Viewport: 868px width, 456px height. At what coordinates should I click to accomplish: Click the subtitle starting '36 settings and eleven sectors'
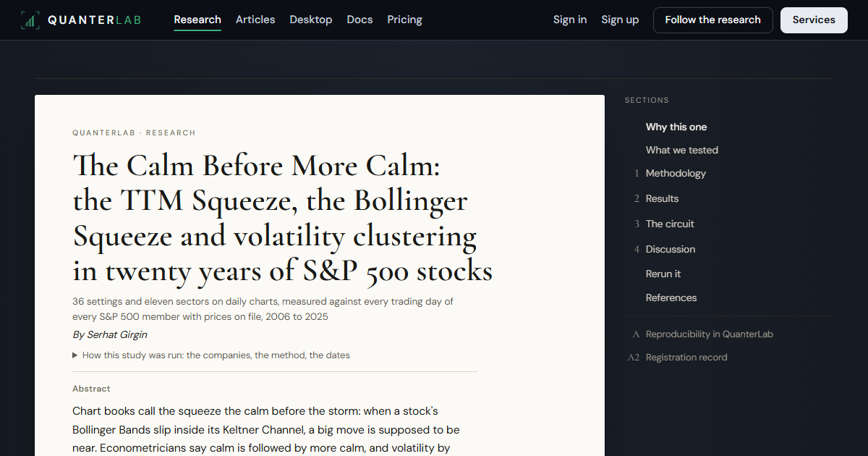pos(263,309)
